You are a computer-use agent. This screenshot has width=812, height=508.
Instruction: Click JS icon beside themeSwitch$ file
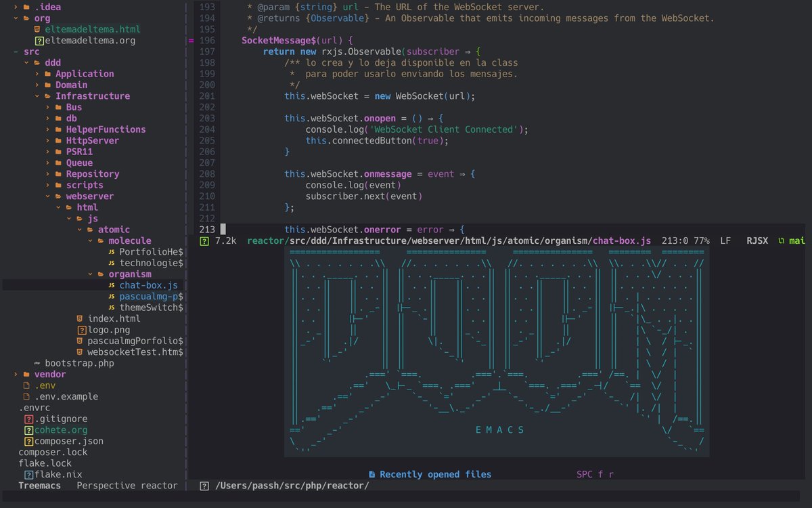click(x=112, y=308)
